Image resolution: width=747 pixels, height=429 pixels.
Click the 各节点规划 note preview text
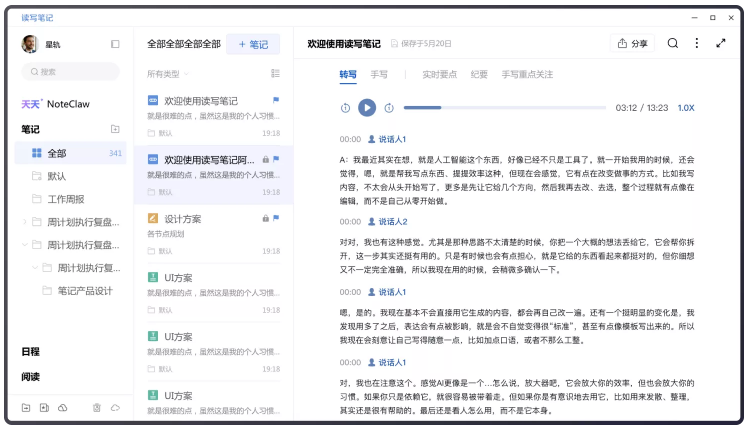coord(166,234)
